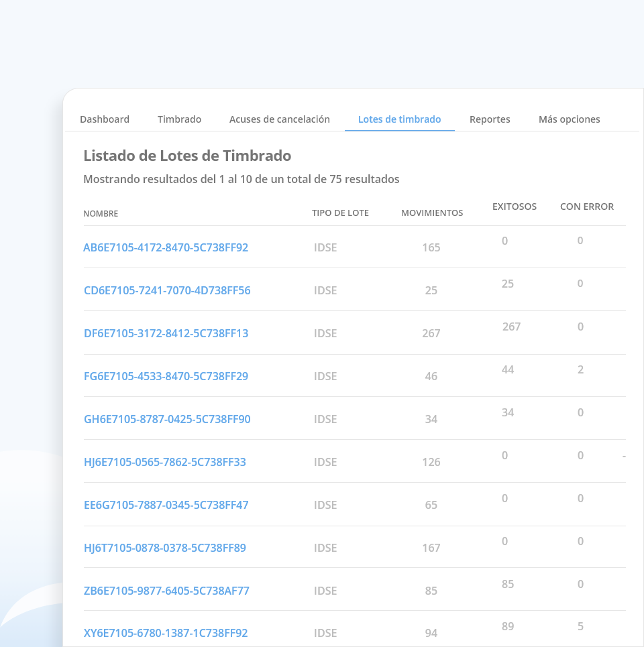Click IDSE type in FG6E7105 row
This screenshot has width=644, height=647.
click(325, 376)
